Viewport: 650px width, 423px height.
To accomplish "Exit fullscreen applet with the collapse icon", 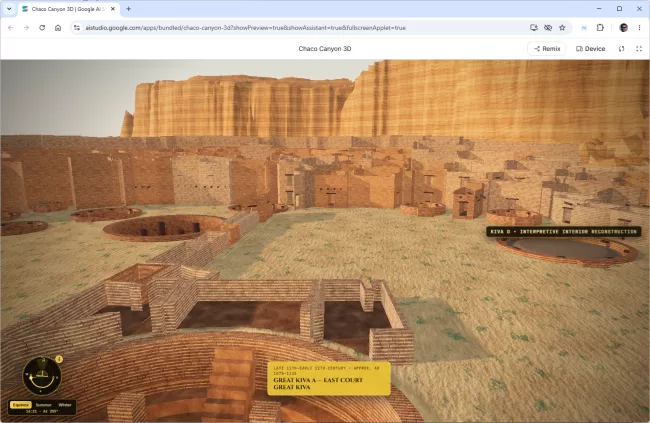I will pyautogui.click(x=639, y=49).
